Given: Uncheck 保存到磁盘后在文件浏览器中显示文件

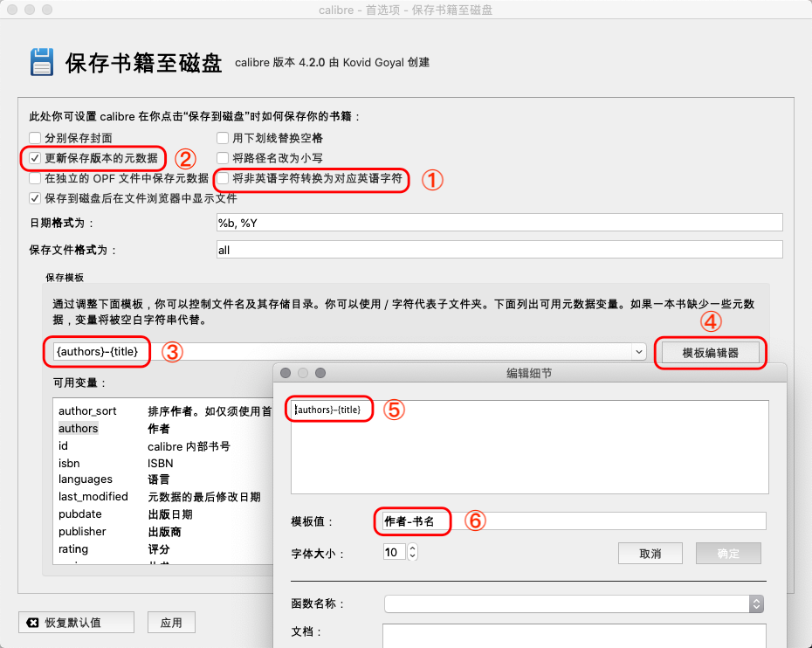Looking at the screenshot, I should pos(35,198).
